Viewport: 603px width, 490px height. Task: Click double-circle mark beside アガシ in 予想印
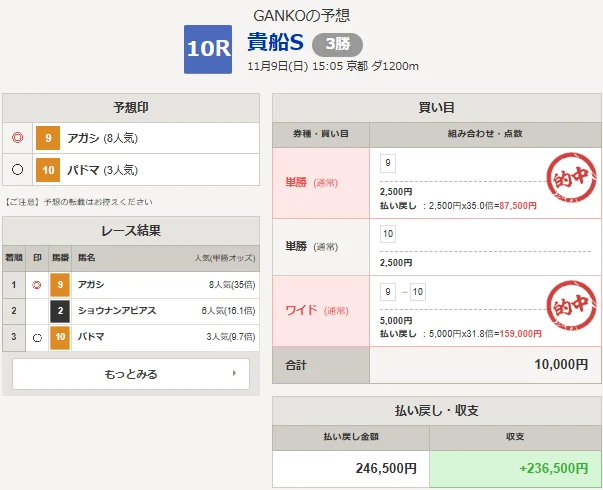[17, 138]
